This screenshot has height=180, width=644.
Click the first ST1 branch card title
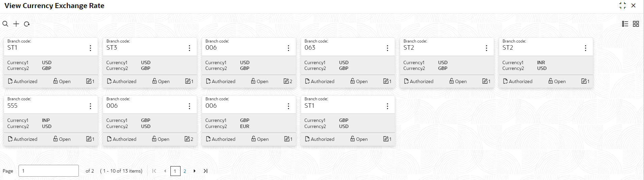pos(12,48)
